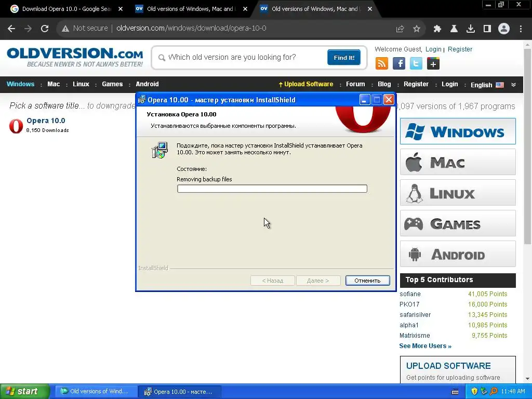This screenshot has height=399, width=532.
Task: Go back with the browser back arrow
Action: point(11,29)
